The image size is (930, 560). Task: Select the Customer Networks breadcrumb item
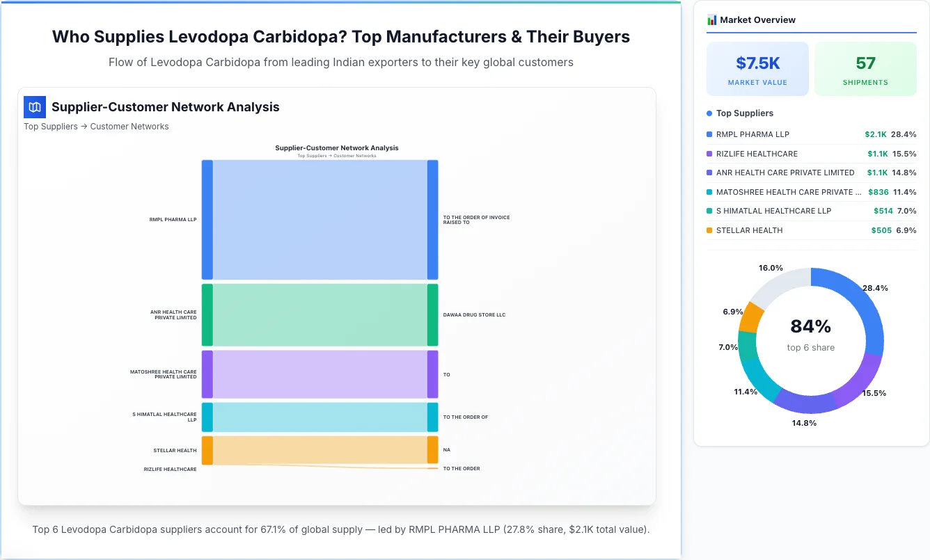point(129,126)
